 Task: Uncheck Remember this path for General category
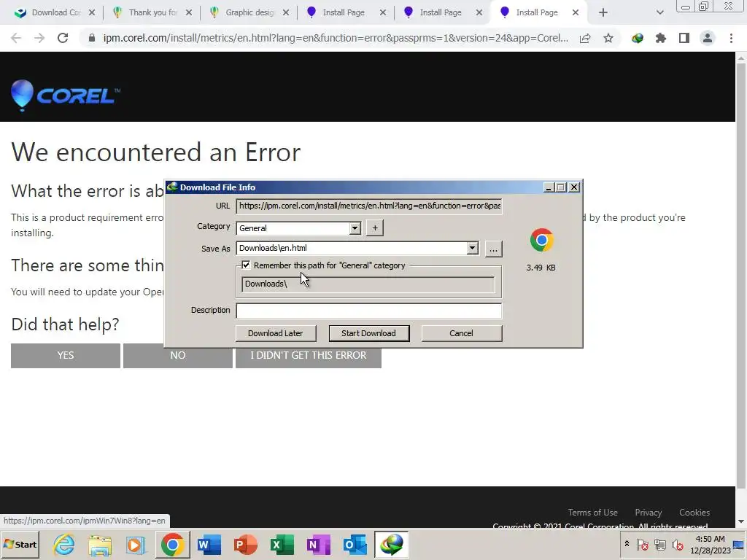coord(246,265)
